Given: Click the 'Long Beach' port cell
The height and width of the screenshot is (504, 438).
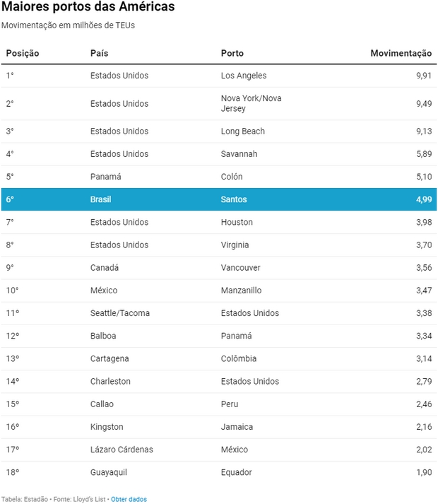Looking at the screenshot, I should (x=242, y=131).
